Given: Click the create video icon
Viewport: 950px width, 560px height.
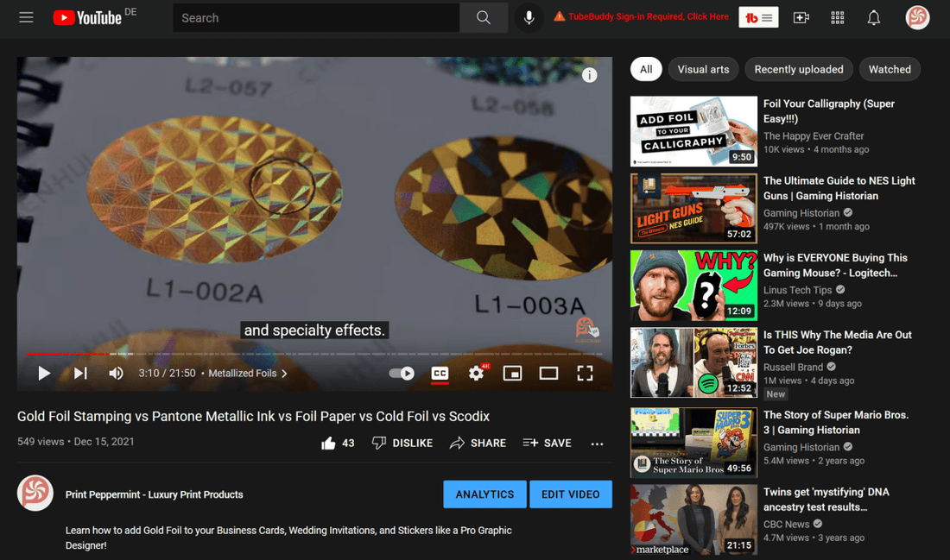Looking at the screenshot, I should 801,17.
